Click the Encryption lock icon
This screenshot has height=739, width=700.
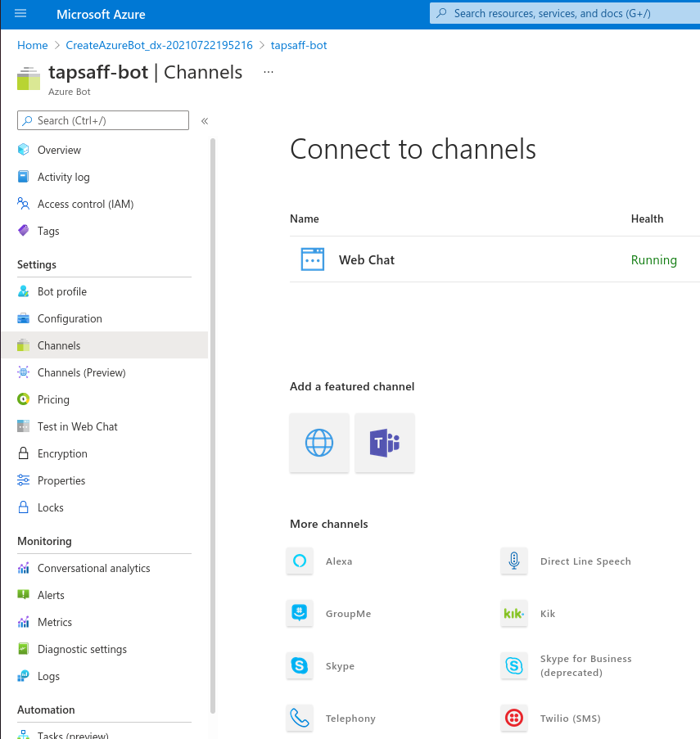(23, 453)
